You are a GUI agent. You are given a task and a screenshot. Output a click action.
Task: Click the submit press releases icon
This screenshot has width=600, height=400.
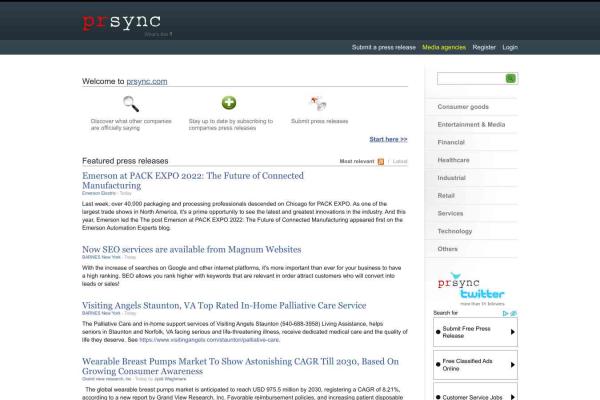point(318,103)
